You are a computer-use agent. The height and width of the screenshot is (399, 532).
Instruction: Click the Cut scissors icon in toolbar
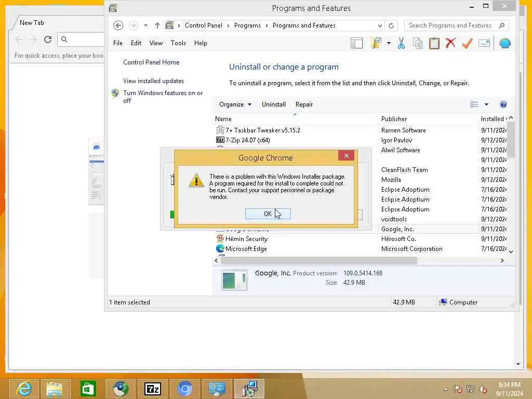click(x=401, y=43)
